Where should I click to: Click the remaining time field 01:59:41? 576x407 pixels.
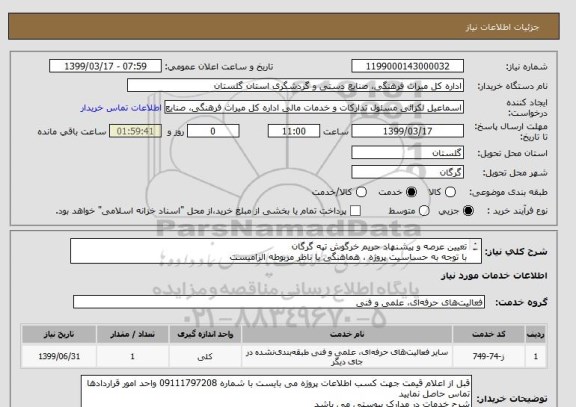(x=135, y=131)
